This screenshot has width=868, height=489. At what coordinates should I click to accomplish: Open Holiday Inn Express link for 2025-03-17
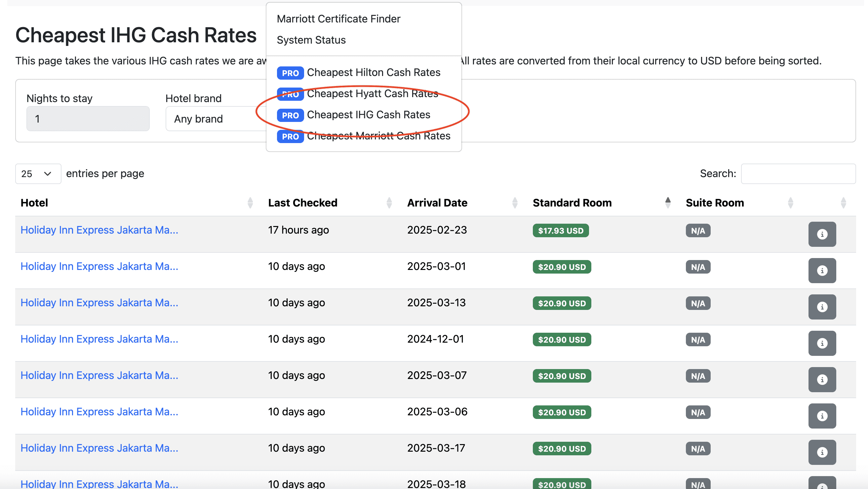pyautogui.click(x=99, y=448)
